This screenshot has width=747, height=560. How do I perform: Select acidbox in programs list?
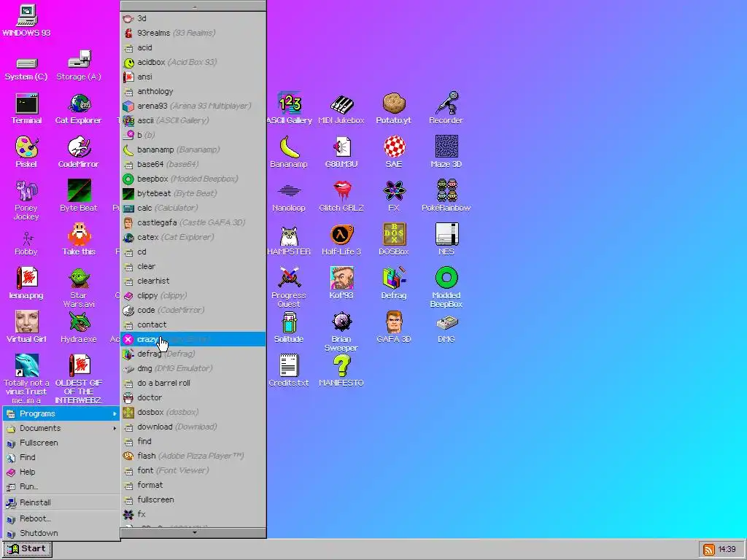pyautogui.click(x=193, y=63)
